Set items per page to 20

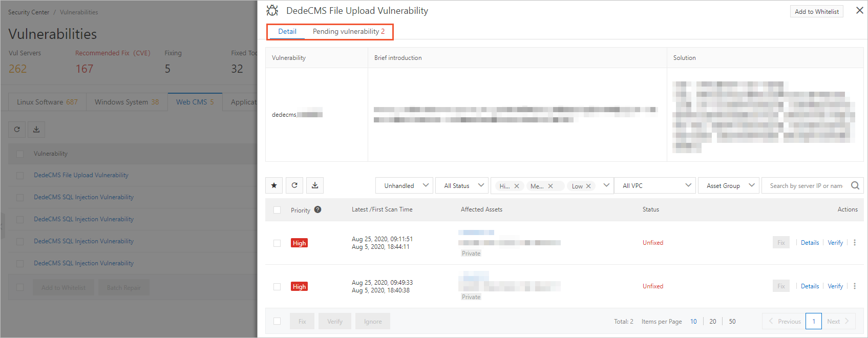[x=713, y=322]
